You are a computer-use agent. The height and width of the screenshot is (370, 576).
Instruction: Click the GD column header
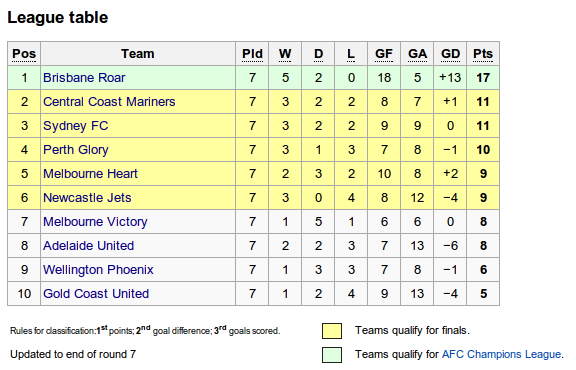pyautogui.click(x=450, y=54)
